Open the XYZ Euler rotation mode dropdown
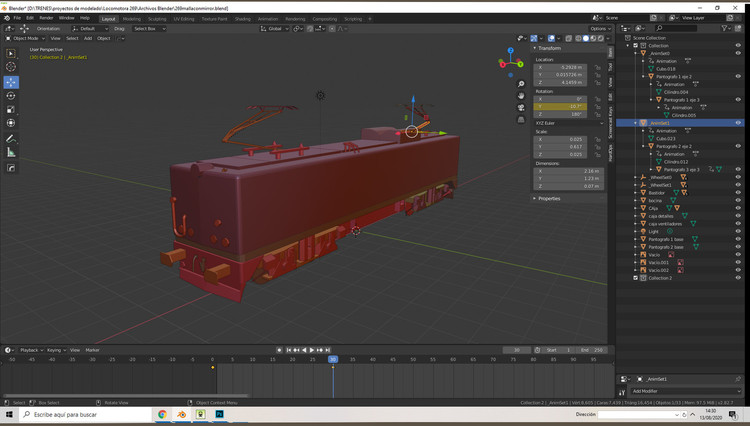This screenshot has height=426, width=750. [569, 123]
